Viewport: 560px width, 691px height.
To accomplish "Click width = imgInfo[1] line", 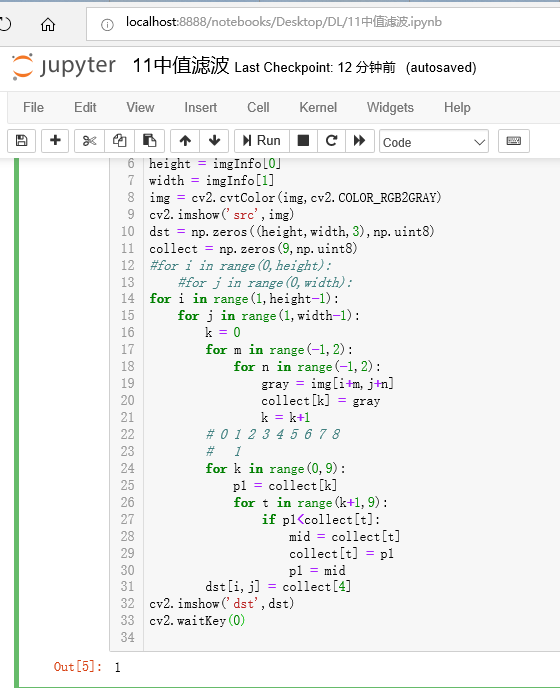I will click(211, 181).
